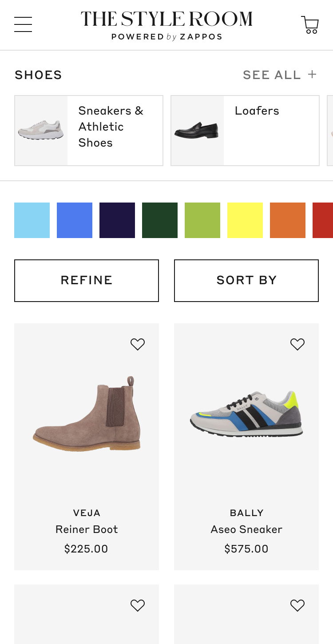This screenshot has width=333, height=644.
Task: Filter by light blue color swatch
Action: pyautogui.click(x=32, y=220)
